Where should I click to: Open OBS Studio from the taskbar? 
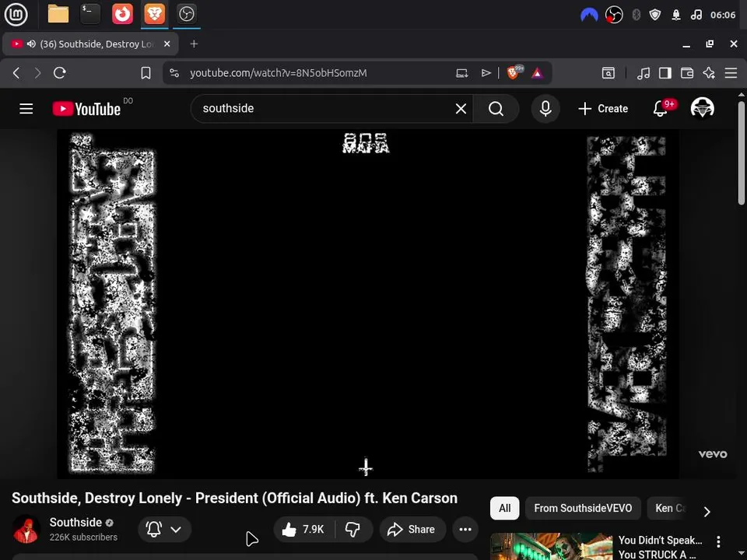(186, 14)
